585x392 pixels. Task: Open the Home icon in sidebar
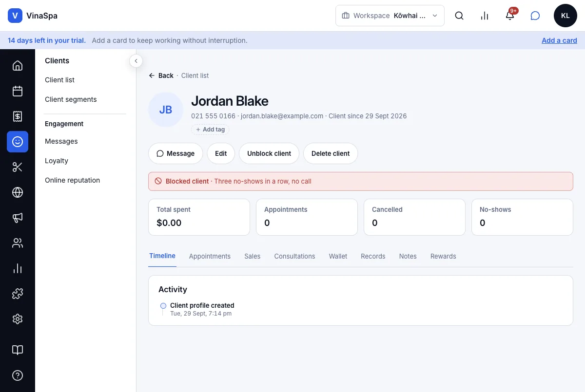[18, 66]
